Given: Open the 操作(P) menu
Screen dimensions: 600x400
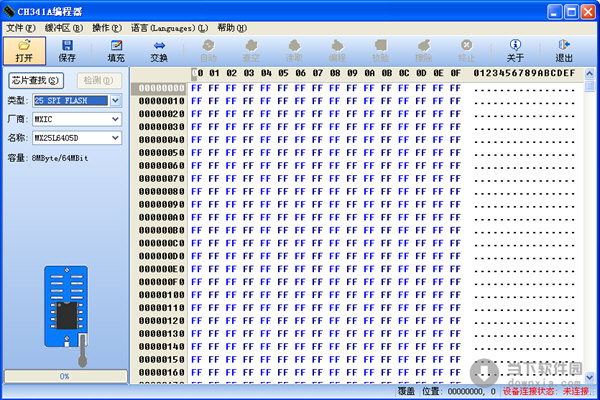Looking at the screenshot, I should 107,28.
